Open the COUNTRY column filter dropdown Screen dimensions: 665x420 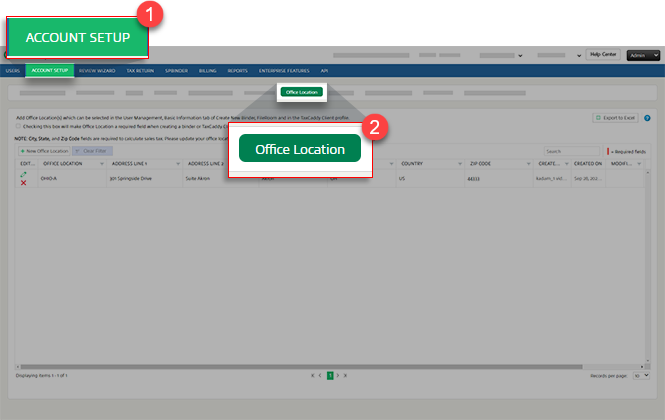coord(460,164)
